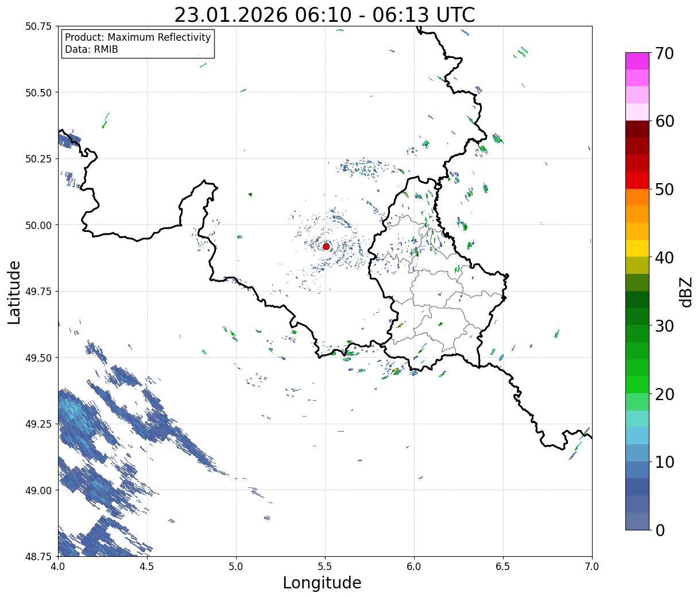This screenshot has height=597, width=700.
Task: Click latitude tick label 50.00
Action: coord(38,225)
